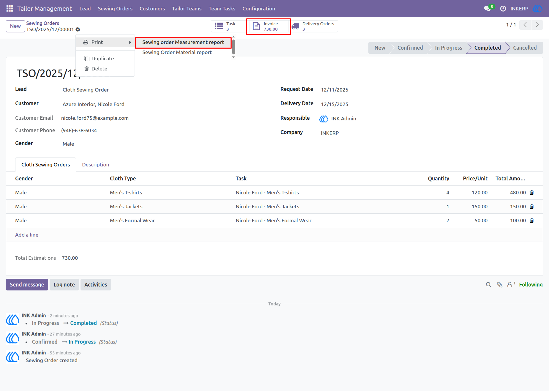Toggle the Following button
549x392 pixels.
click(531, 285)
